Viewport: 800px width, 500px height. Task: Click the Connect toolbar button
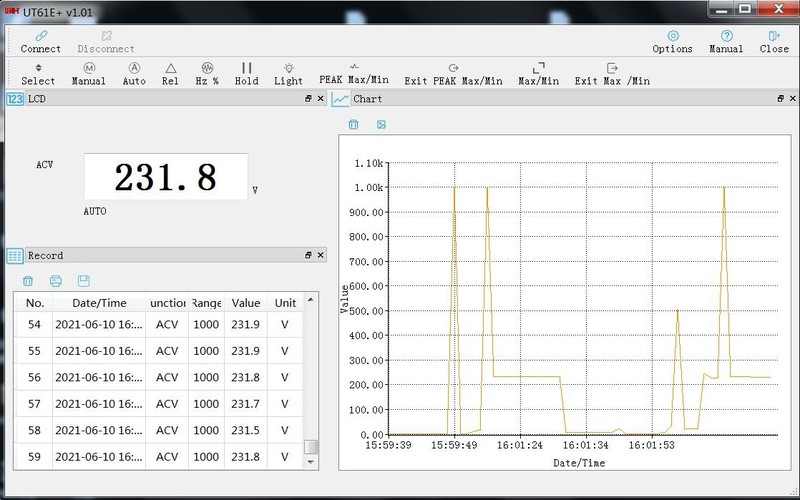click(40, 41)
